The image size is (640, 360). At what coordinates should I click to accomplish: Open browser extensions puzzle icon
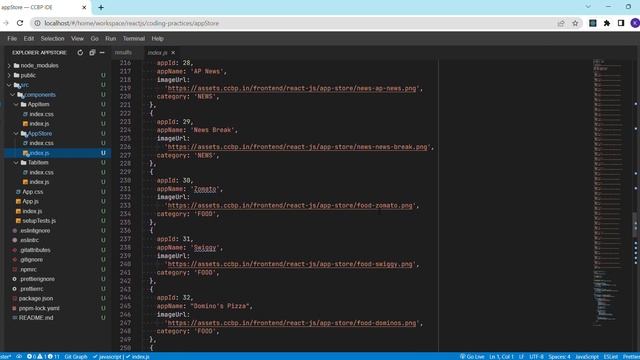pos(607,23)
